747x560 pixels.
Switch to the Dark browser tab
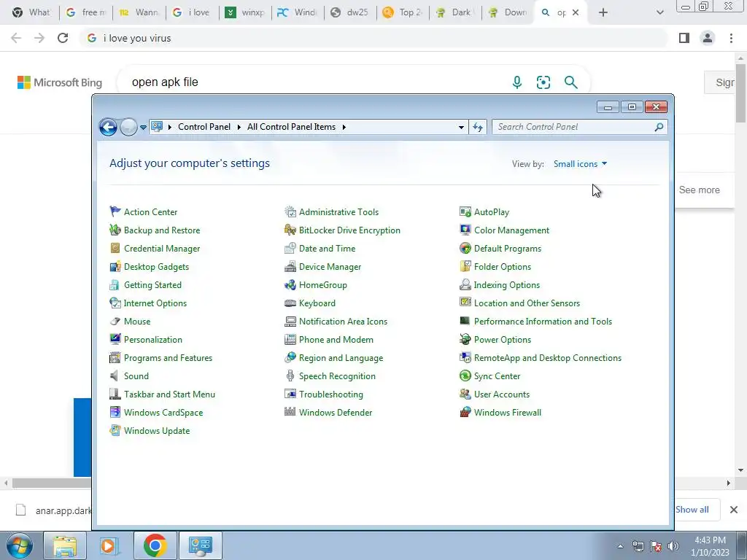tap(456, 12)
